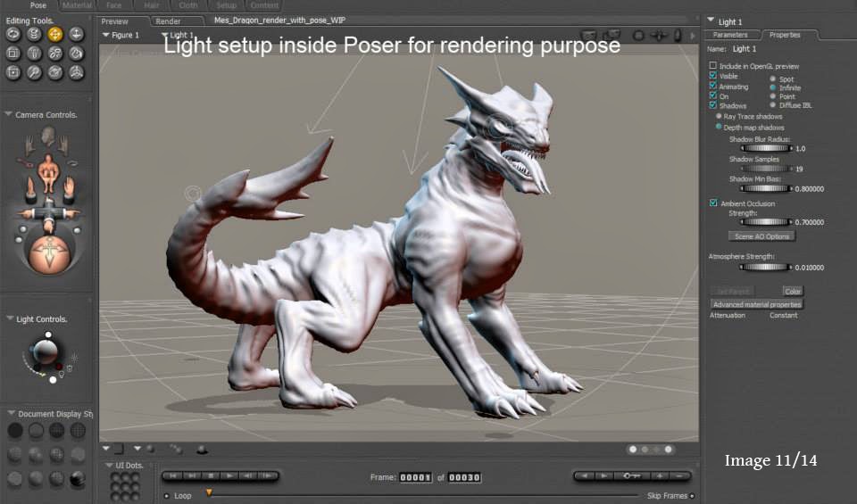Toggle the Visible checkbox
This screenshot has width=857, height=504.
[712, 75]
